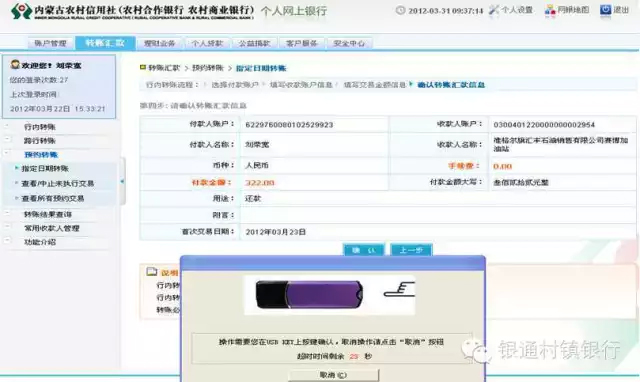Click the bank logo emblem
The height and width of the screenshot is (382, 640).
pyautogui.click(x=21, y=11)
